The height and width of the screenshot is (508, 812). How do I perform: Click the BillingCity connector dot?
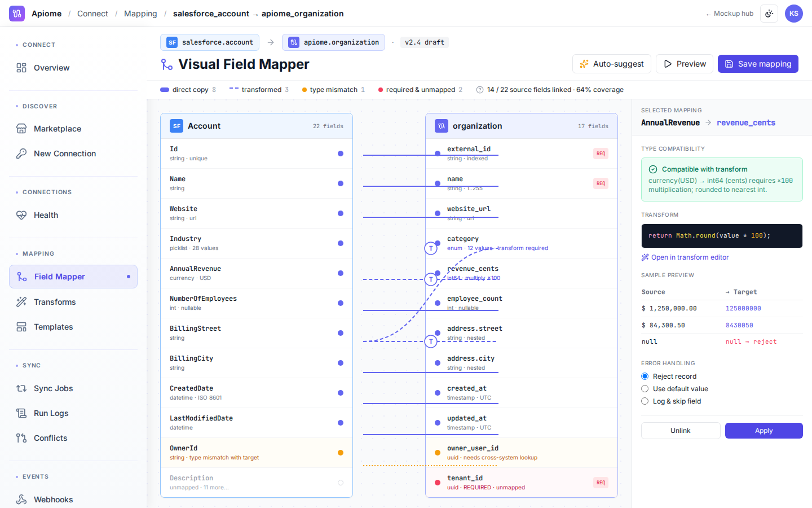[341, 363]
